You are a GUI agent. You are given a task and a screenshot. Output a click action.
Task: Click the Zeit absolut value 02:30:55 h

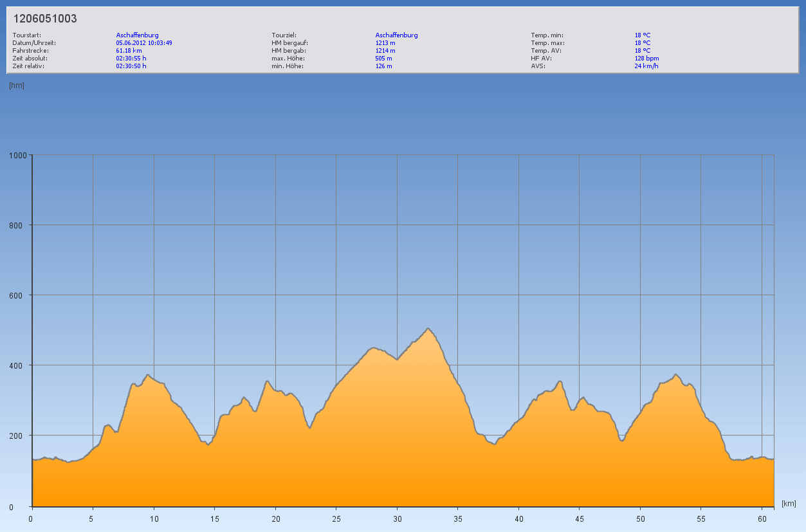pos(131,58)
